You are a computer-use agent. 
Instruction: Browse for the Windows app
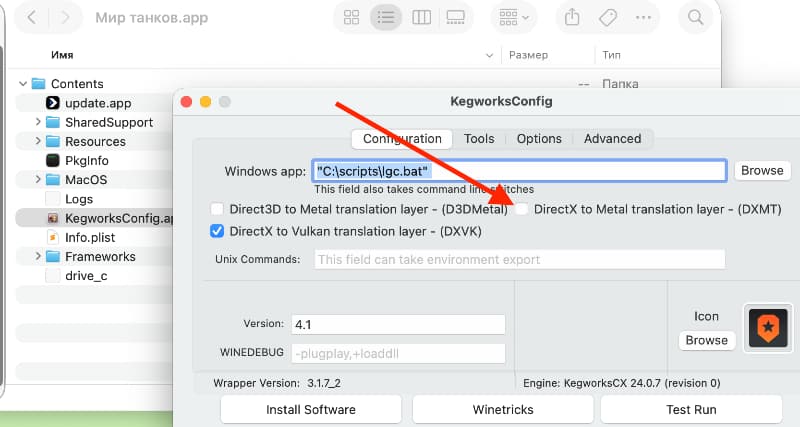point(762,171)
